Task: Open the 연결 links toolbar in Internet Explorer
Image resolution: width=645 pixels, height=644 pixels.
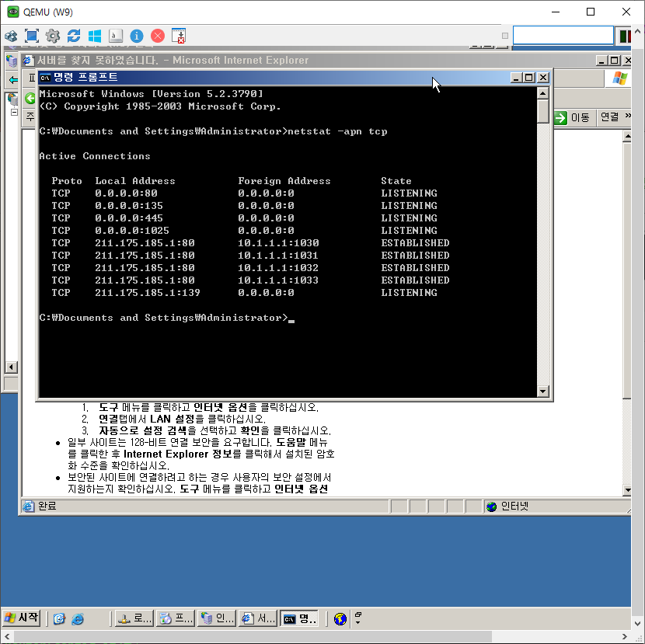Action: click(x=609, y=117)
